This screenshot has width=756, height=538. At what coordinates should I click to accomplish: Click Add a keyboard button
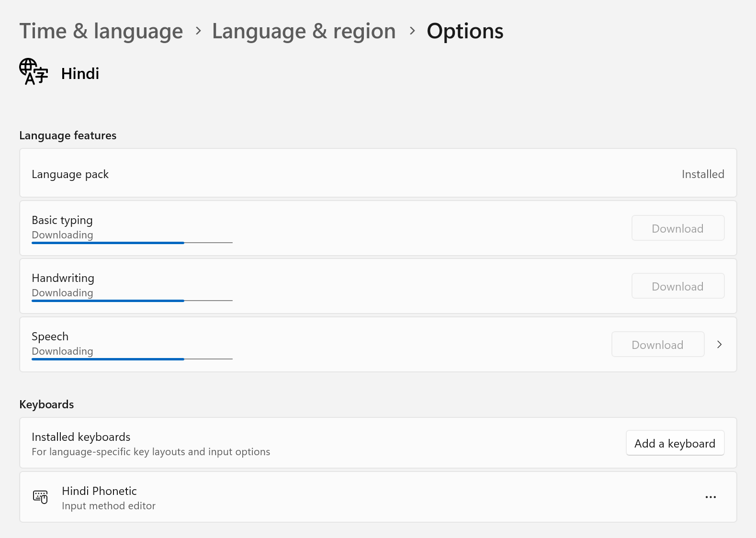pyautogui.click(x=675, y=443)
